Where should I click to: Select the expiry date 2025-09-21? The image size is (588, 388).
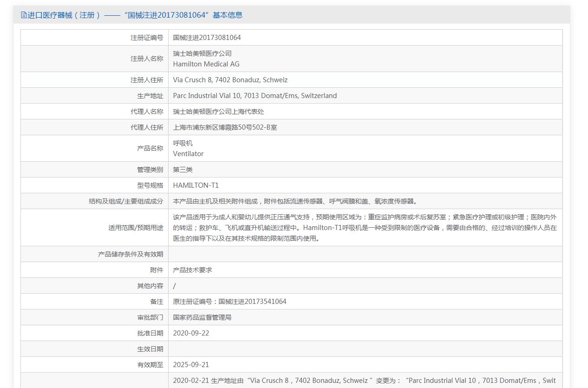191,365
